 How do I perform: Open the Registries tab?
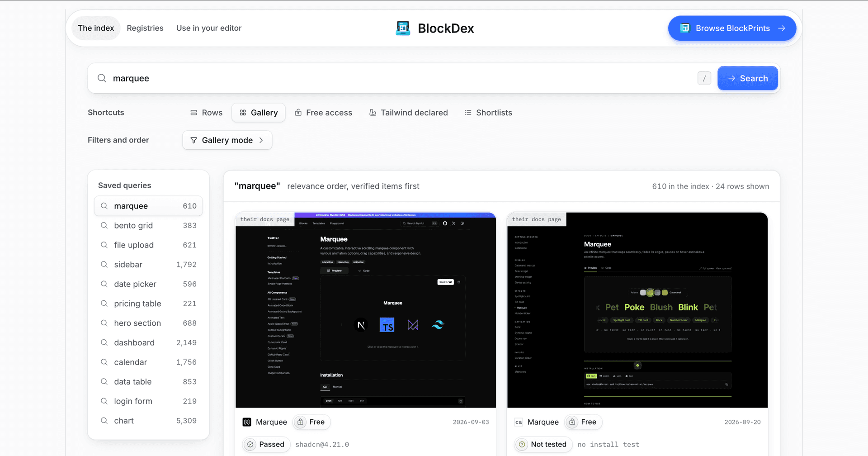click(x=145, y=28)
